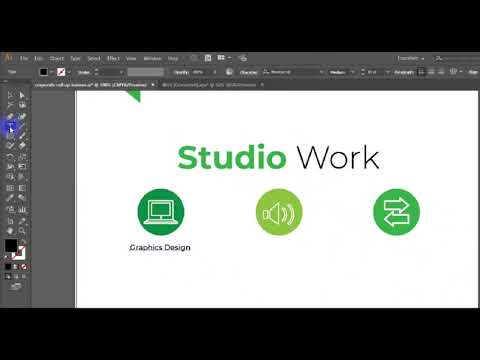480x360 pixels.
Task: Select the Selection arrow tool
Action: (x=10, y=95)
